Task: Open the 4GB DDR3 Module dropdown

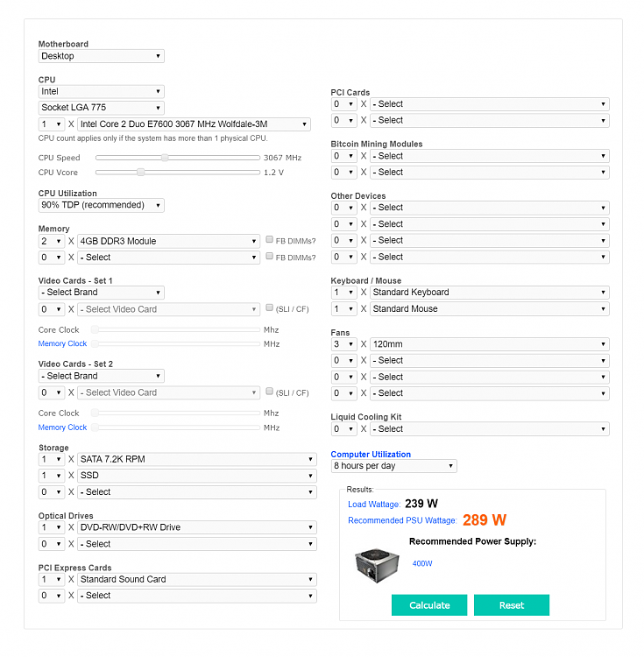Action: click(x=168, y=242)
